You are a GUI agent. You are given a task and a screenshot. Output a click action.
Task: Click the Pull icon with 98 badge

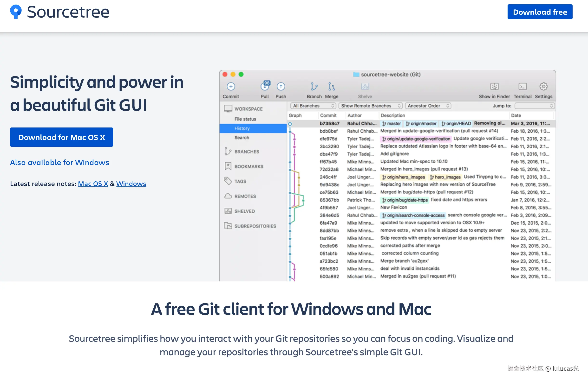pos(265,86)
